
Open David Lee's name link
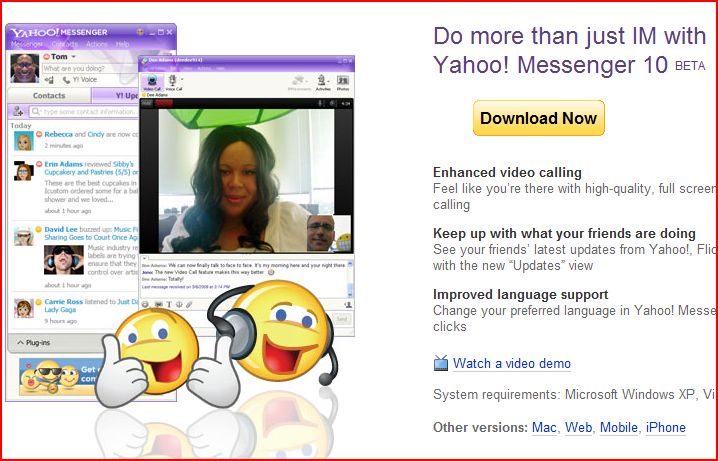click(x=61, y=229)
